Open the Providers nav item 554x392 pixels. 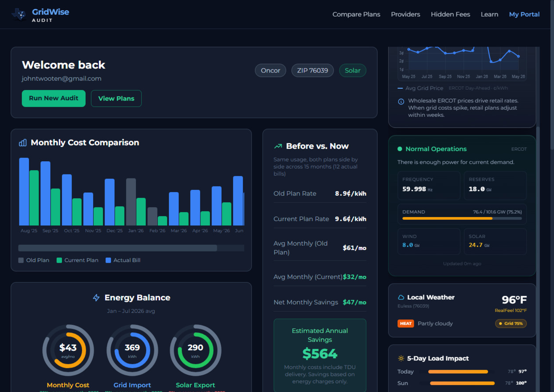pyautogui.click(x=405, y=15)
